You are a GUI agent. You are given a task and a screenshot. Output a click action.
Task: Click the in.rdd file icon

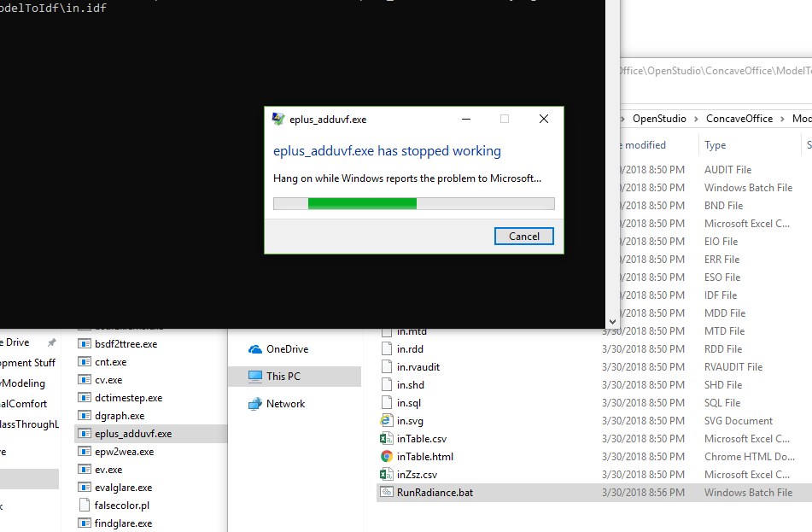coord(386,349)
